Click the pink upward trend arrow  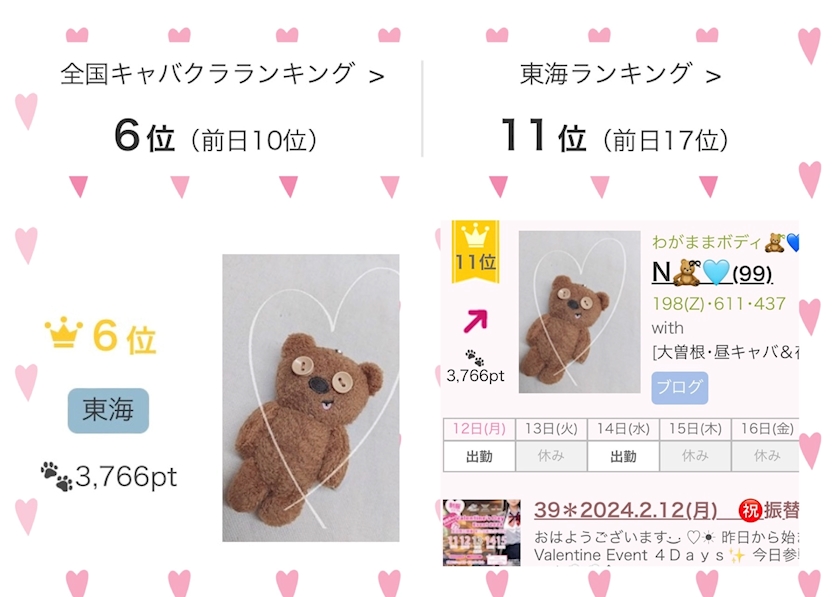pos(476,321)
